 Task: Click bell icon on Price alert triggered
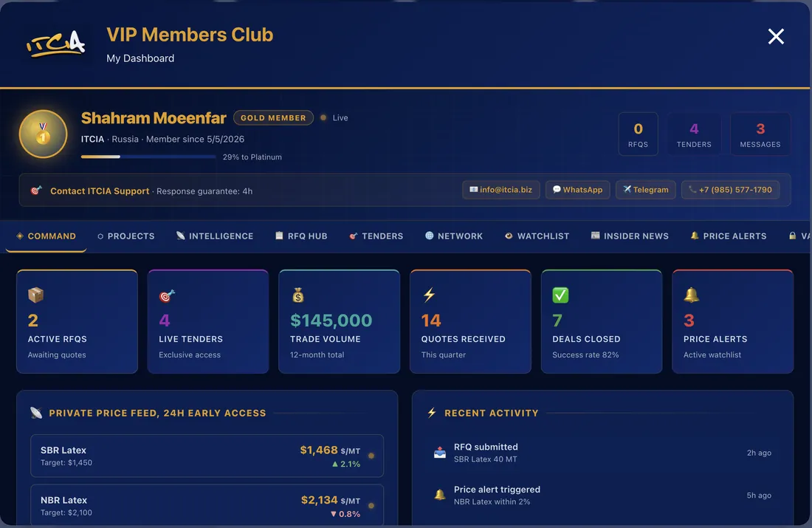(440, 495)
